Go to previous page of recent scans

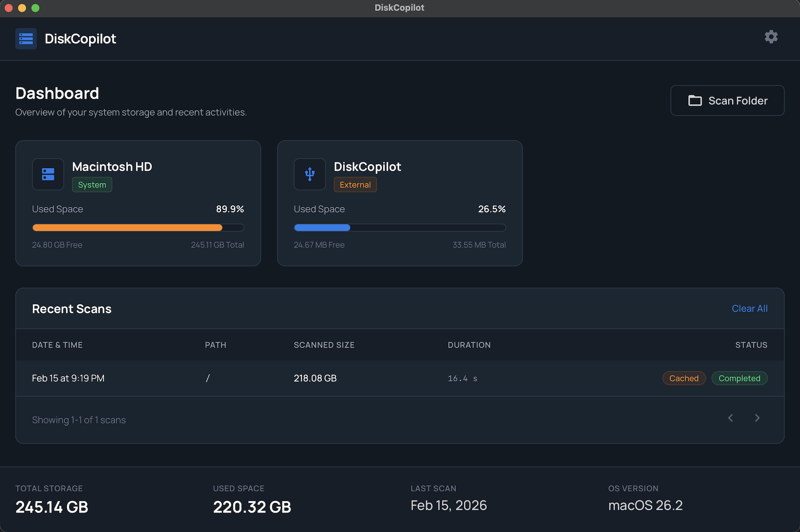pyautogui.click(x=730, y=417)
